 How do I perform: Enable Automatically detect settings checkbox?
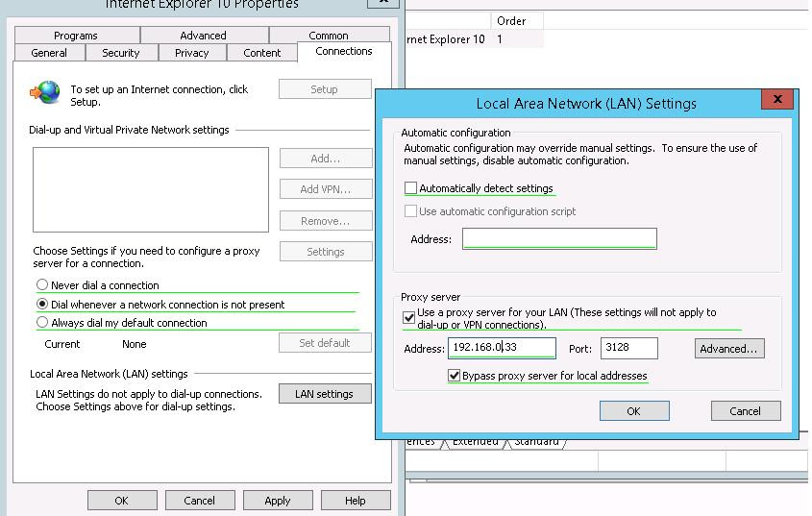410,187
